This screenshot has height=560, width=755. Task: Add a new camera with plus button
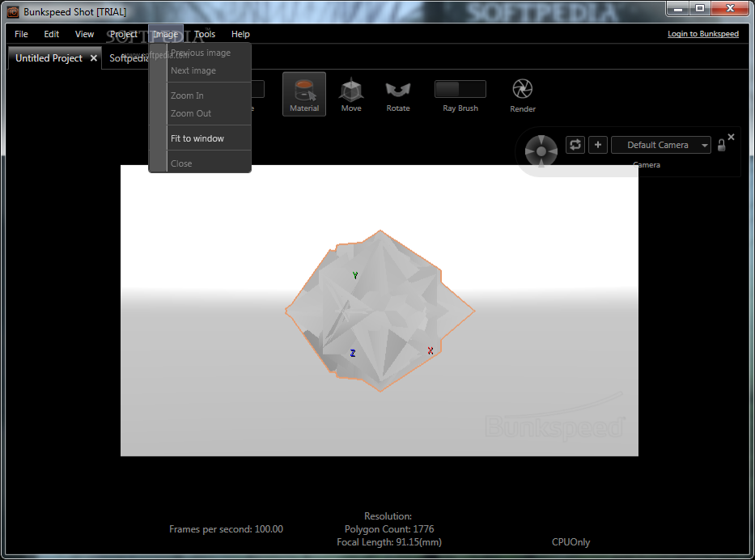pos(597,145)
